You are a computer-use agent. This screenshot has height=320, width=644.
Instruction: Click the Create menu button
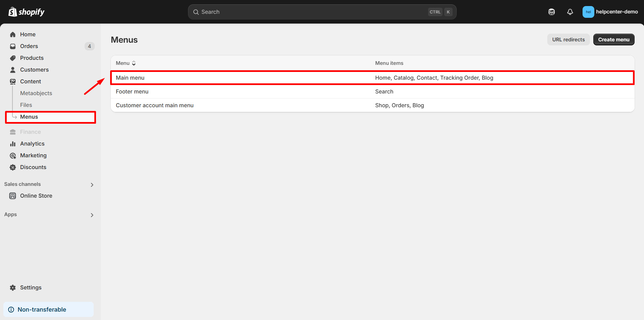(x=613, y=39)
